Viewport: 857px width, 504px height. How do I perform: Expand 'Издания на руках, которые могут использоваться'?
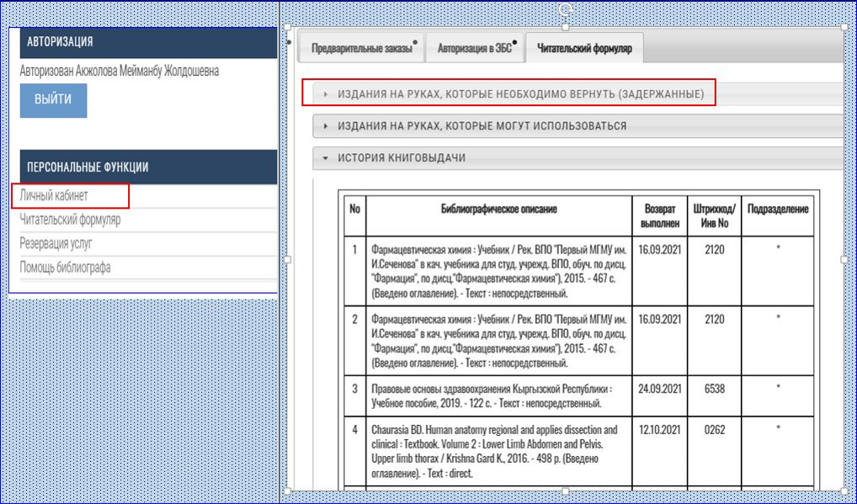point(482,126)
